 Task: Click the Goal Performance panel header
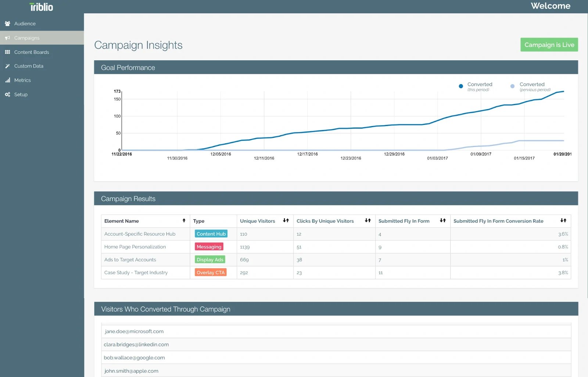tap(336, 68)
